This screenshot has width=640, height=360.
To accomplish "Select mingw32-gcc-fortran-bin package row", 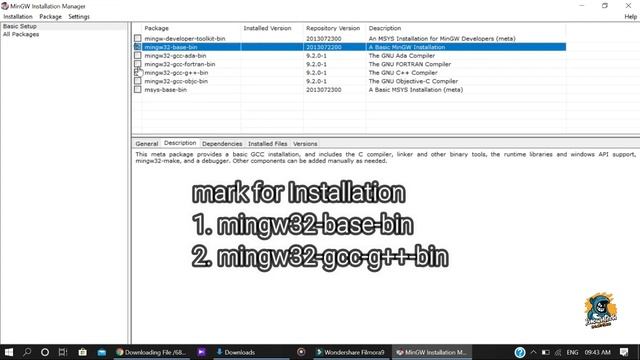I will coord(350,64).
